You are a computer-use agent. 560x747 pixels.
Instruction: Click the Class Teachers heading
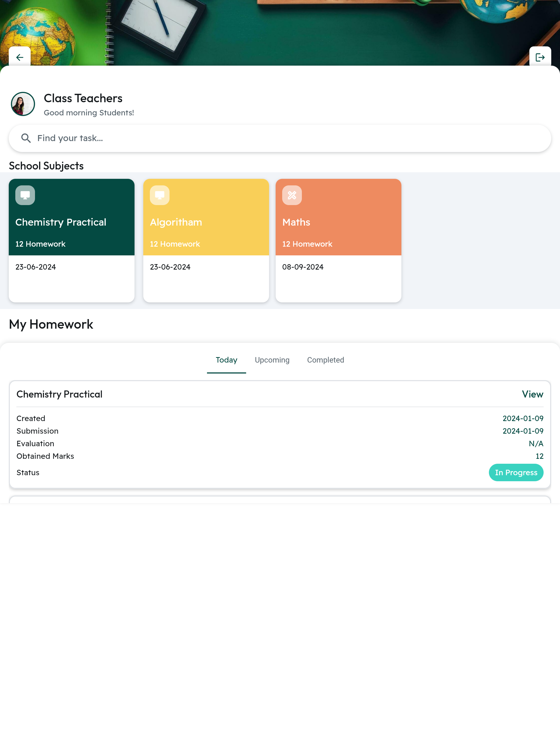tap(83, 98)
